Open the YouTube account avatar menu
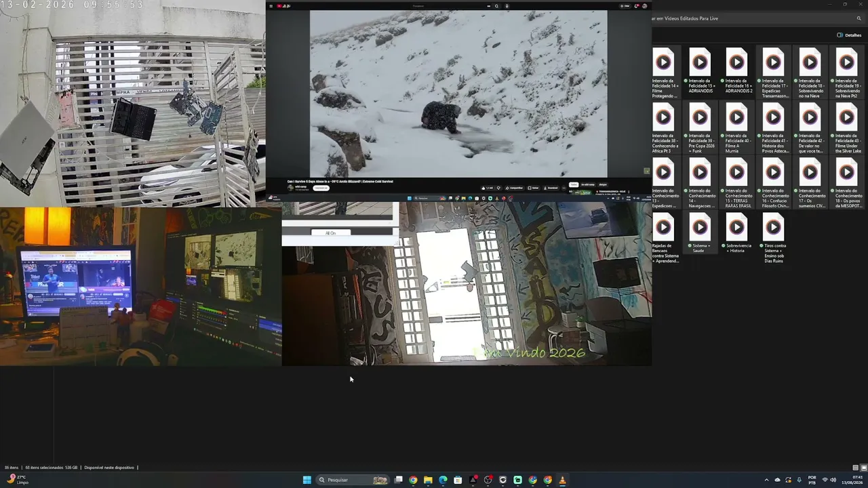 pos(644,6)
